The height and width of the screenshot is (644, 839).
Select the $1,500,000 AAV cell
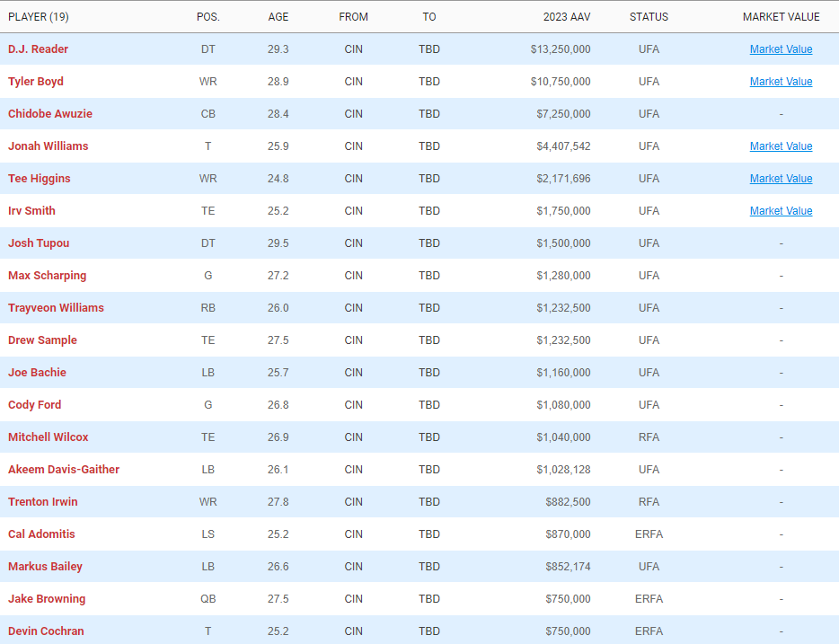click(563, 243)
